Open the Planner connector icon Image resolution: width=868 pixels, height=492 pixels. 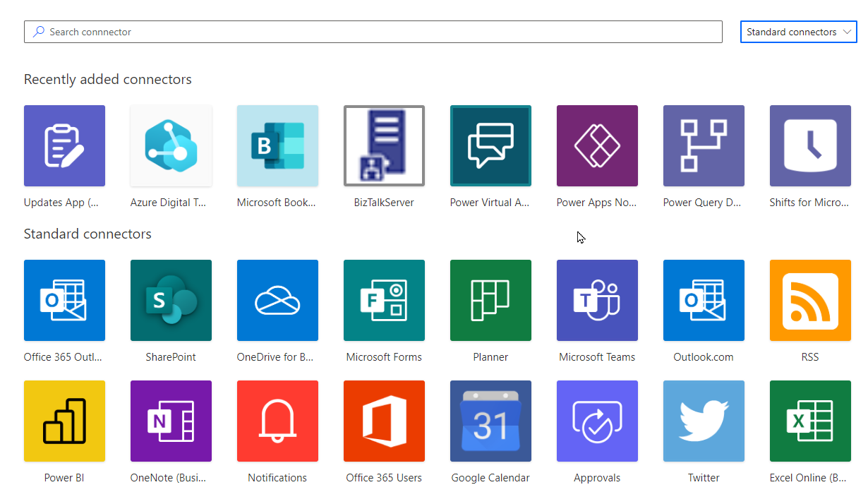pos(490,300)
